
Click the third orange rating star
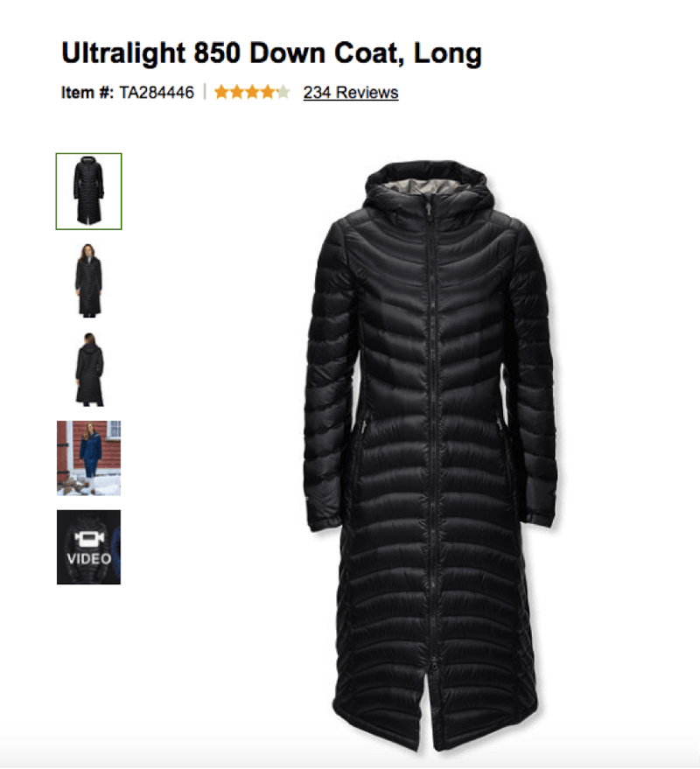pos(252,92)
